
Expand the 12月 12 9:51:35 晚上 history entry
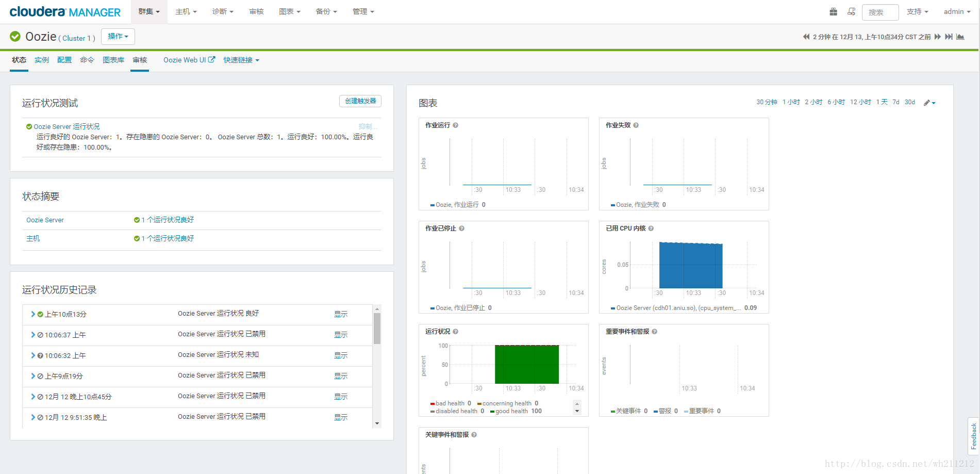(33, 417)
